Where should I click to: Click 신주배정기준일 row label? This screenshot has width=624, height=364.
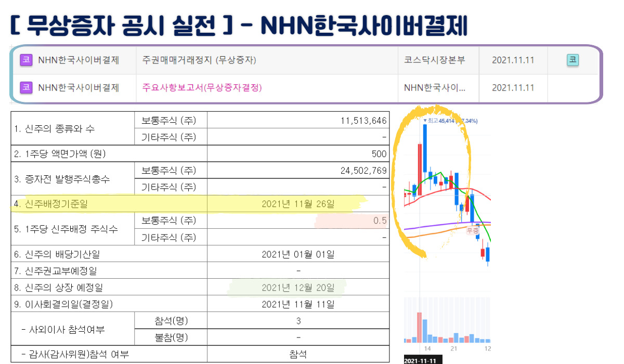tap(51, 204)
